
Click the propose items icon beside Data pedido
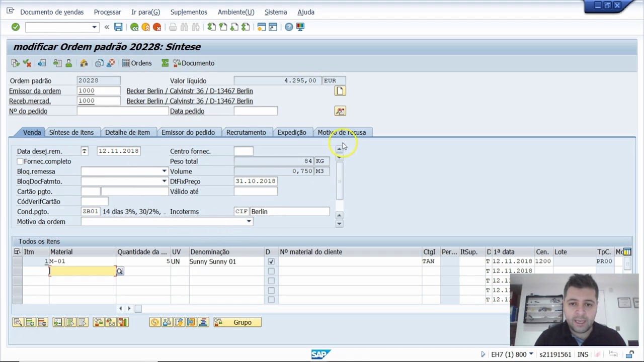tap(340, 111)
